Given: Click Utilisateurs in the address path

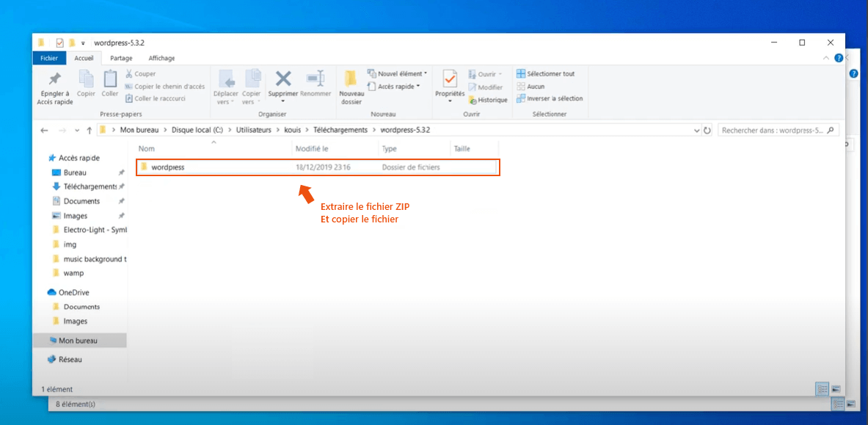Looking at the screenshot, I should (x=254, y=130).
